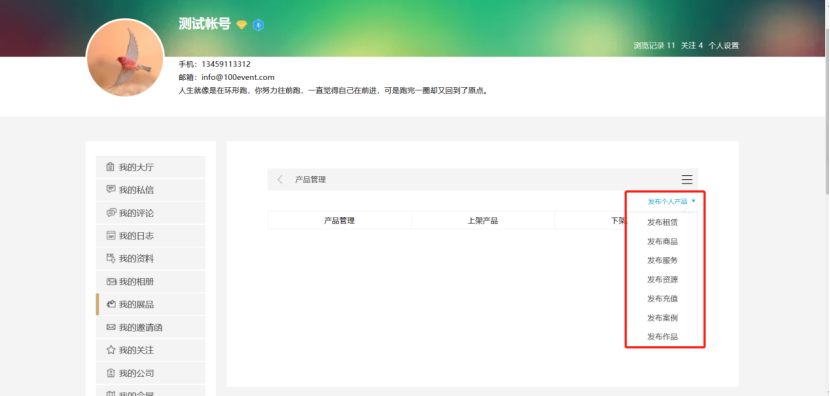Switch to the 上架产品 tab
The height and width of the screenshot is (396, 830).
click(483, 221)
